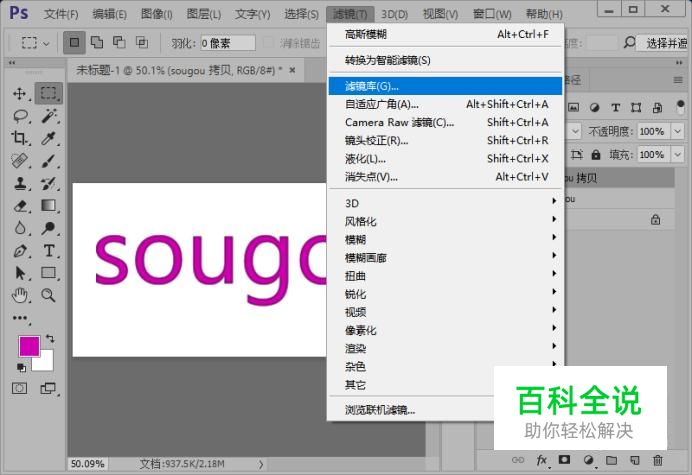The height and width of the screenshot is (475, 692).
Task: Open the 文件(F) menu
Action: click(x=61, y=14)
